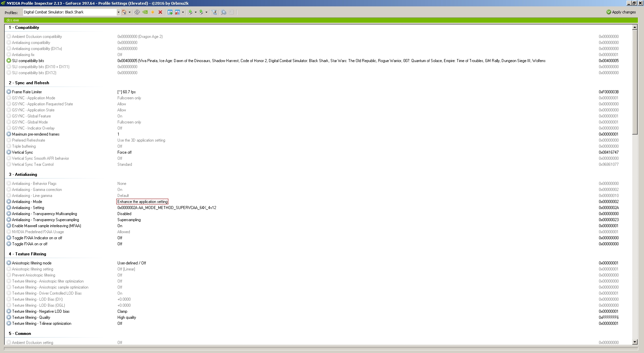Viewport: 644px width, 353px height.
Task: Click the green NVIDIA restore defaults icon
Action: (x=145, y=12)
